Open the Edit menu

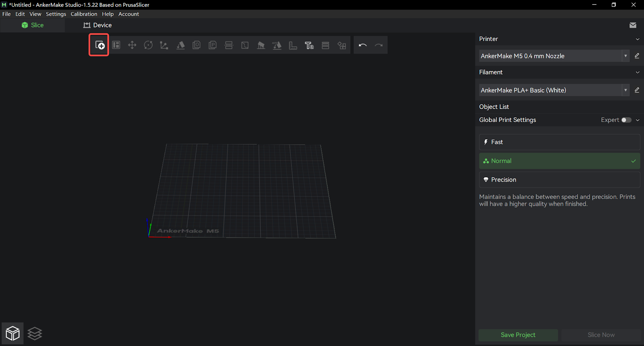coord(20,14)
